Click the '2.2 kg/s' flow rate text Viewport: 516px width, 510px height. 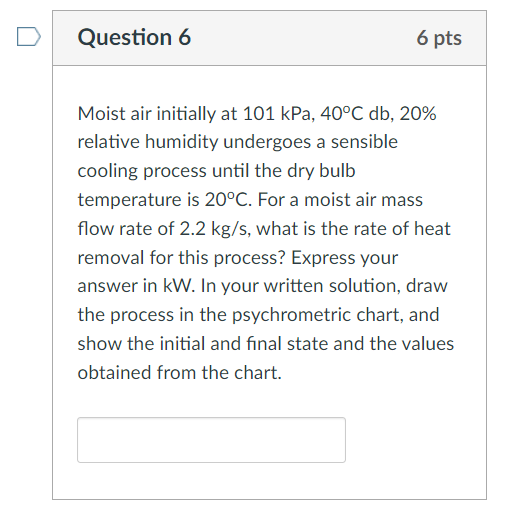217,229
